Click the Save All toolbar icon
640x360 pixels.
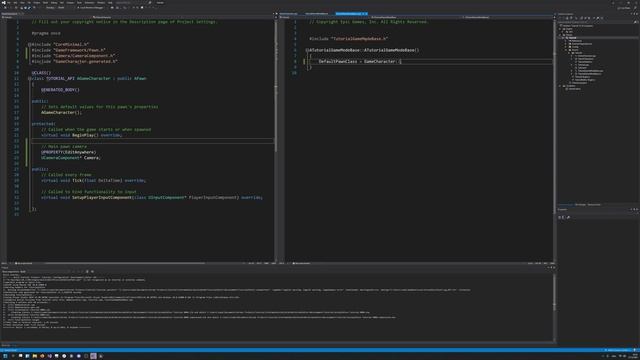coord(29,7)
